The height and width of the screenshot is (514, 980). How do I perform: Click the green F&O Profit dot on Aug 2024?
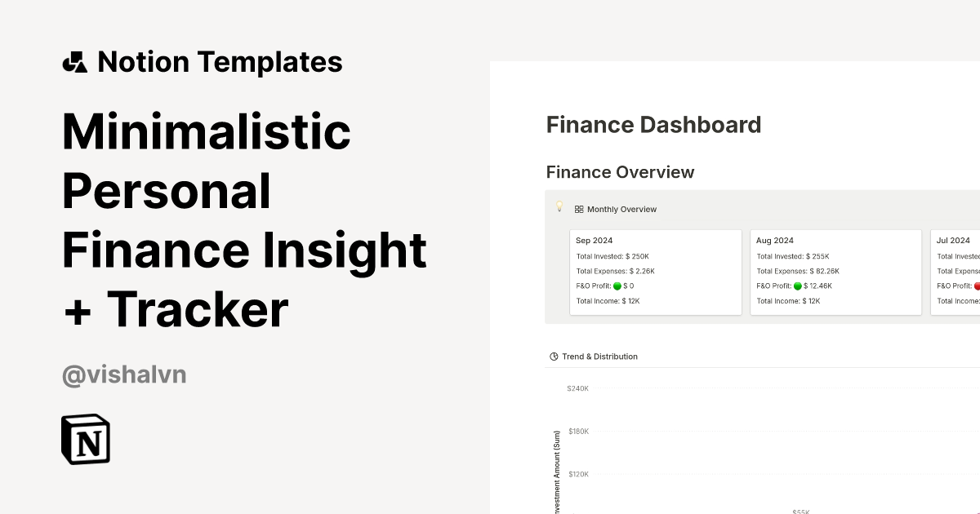click(x=799, y=286)
